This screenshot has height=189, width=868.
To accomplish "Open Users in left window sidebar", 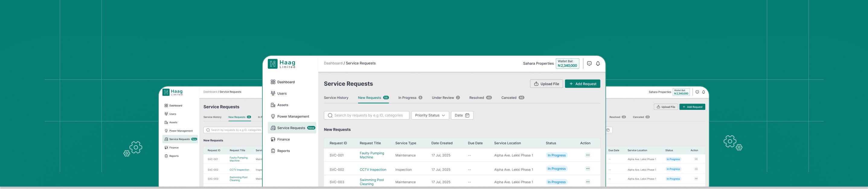I will point(171,114).
